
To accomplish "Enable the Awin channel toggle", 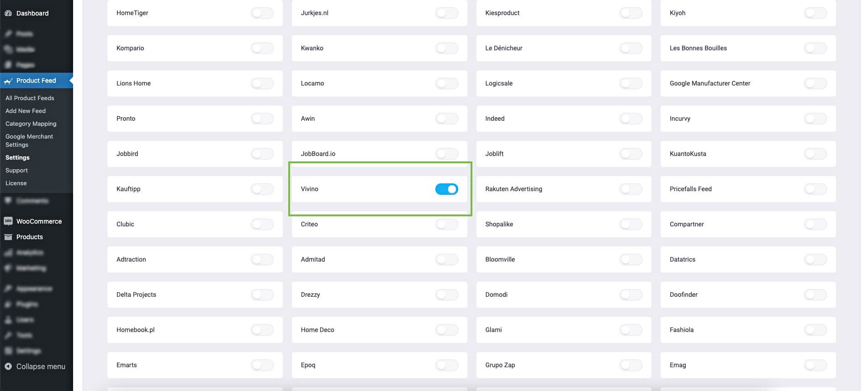I will [x=446, y=118].
